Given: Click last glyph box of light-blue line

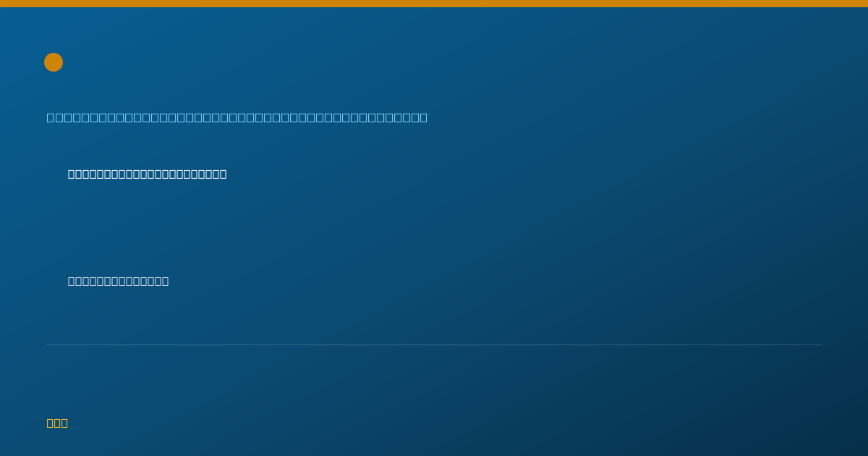Looking at the screenshot, I should point(424,117).
